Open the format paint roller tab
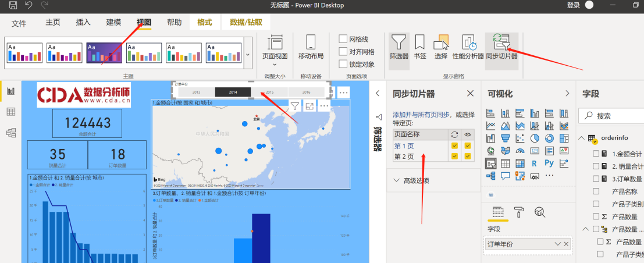 pos(519,212)
